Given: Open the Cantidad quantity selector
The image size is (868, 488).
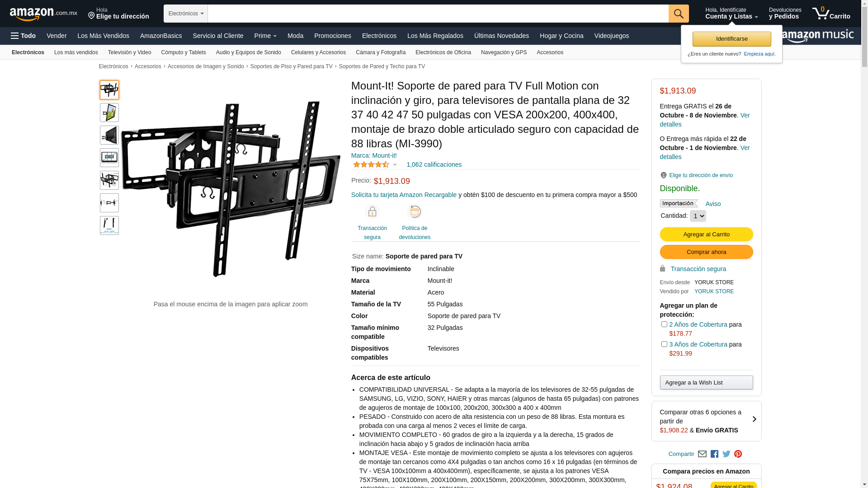Looking at the screenshot, I should [x=698, y=216].
